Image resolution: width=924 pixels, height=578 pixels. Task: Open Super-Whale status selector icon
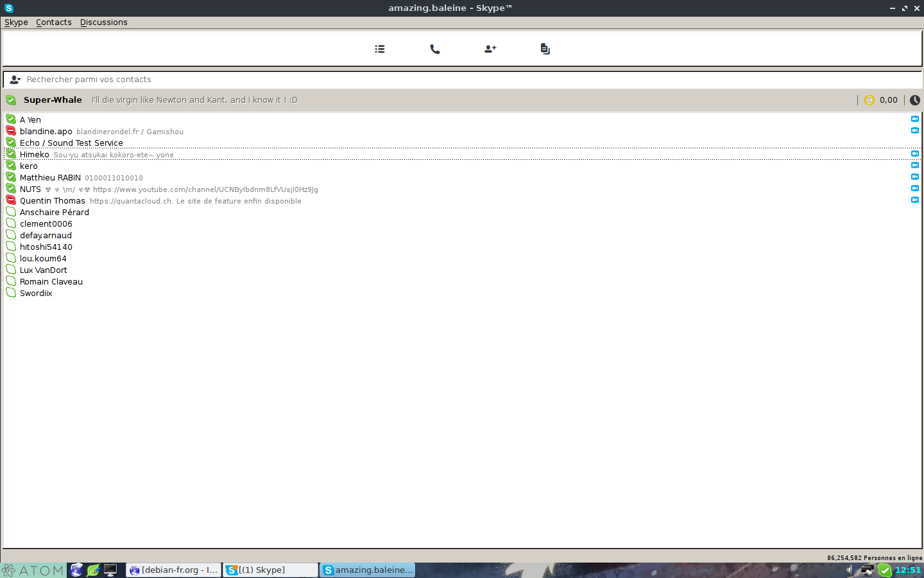11,100
